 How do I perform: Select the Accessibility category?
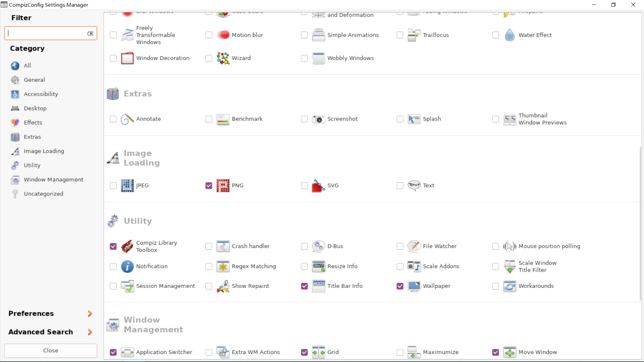[x=41, y=94]
